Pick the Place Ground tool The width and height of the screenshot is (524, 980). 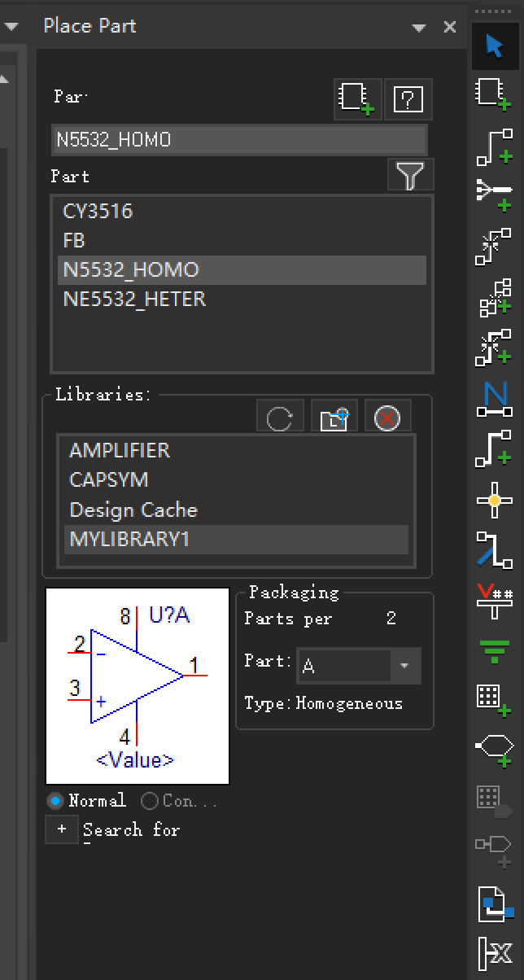(494, 649)
